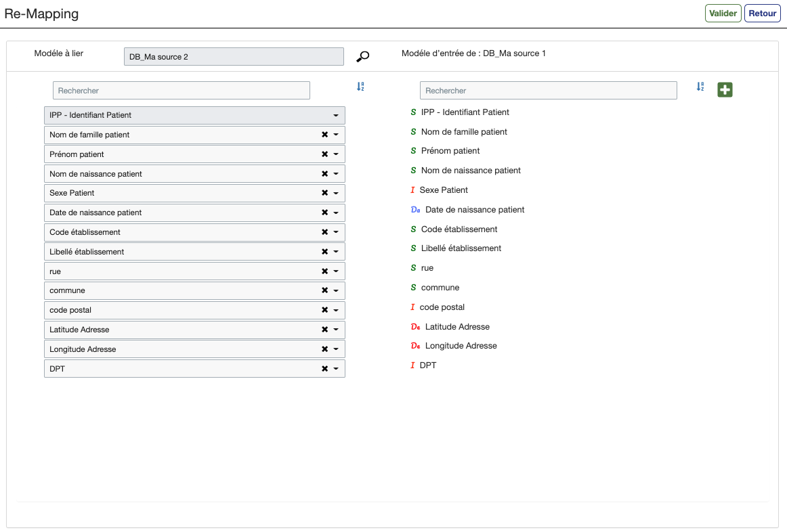Click the DB_Ma source 2 model field
787x532 pixels.
234,57
